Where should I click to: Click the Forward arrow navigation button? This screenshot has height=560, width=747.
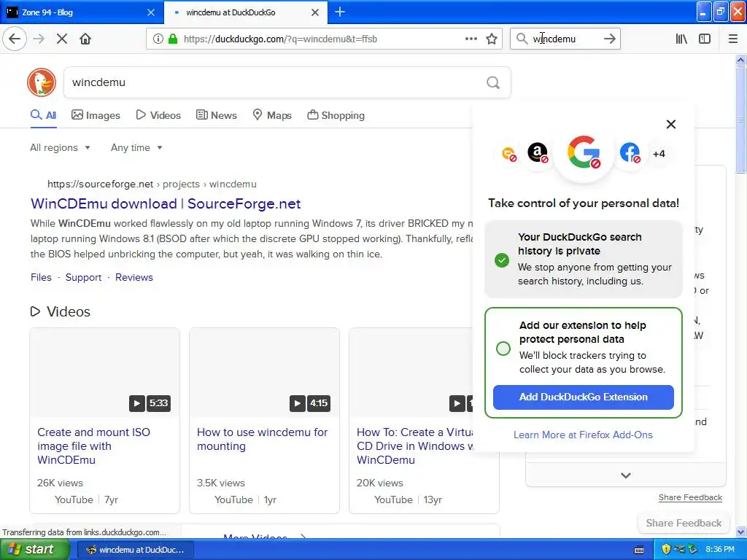(39, 39)
